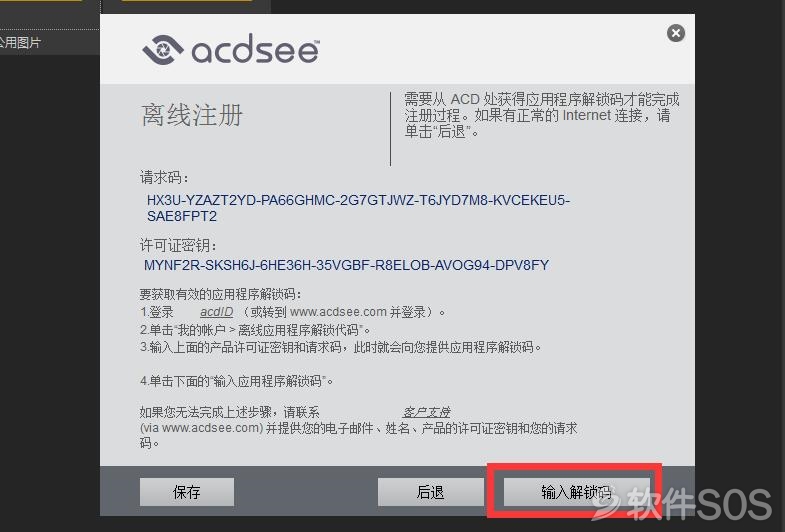Viewport: 785px width, 532px height.
Task: Click the acdsee wordmark in header
Action: coord(255,49)
